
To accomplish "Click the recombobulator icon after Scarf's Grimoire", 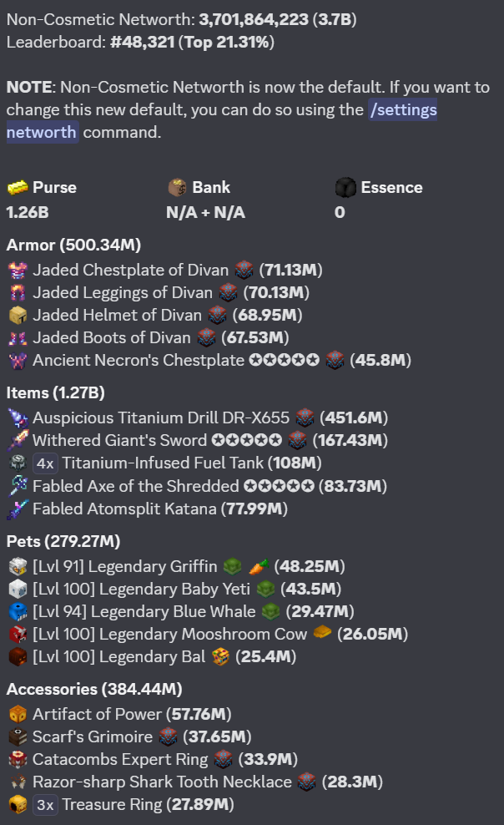I will pyautogui.click(x=169, y=737).
